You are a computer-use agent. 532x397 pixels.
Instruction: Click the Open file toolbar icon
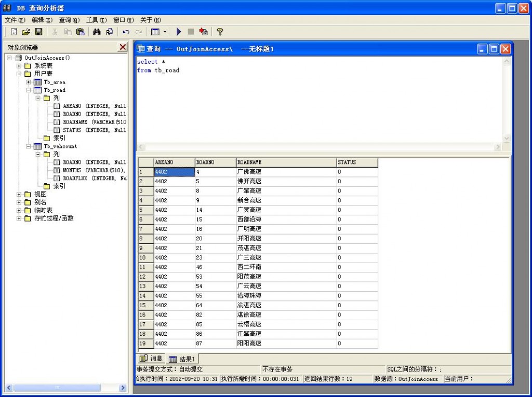pyautogui.click(x=26, y=32)
